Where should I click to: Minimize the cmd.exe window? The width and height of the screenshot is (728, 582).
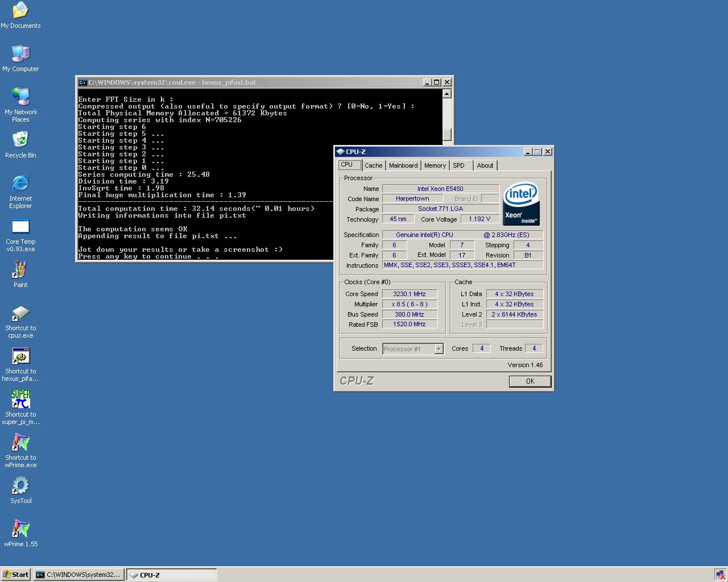tap(427, 82)
